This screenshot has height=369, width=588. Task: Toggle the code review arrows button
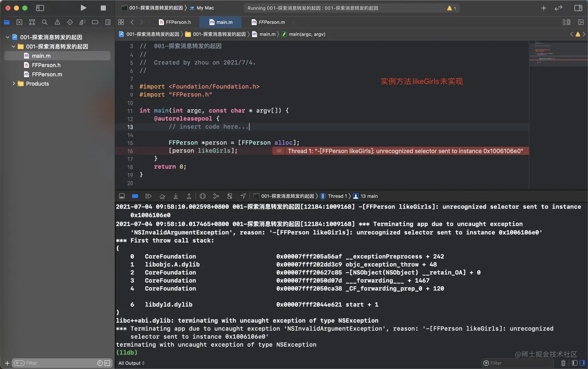pos(558,8)
